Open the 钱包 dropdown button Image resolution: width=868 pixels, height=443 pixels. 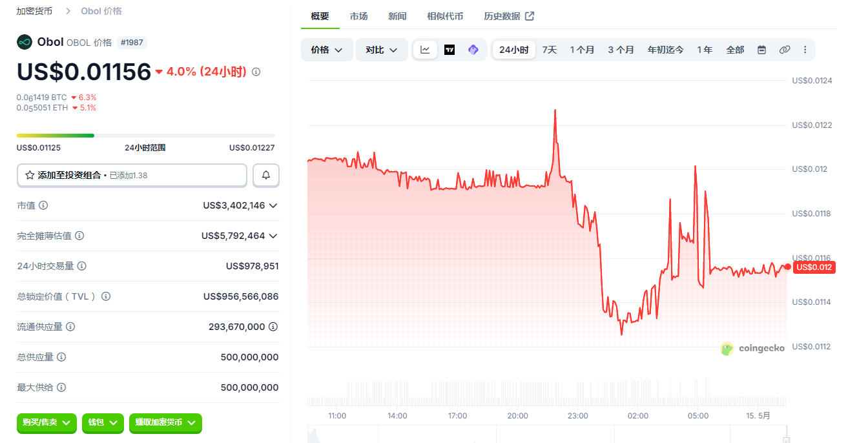coord(103,422)
